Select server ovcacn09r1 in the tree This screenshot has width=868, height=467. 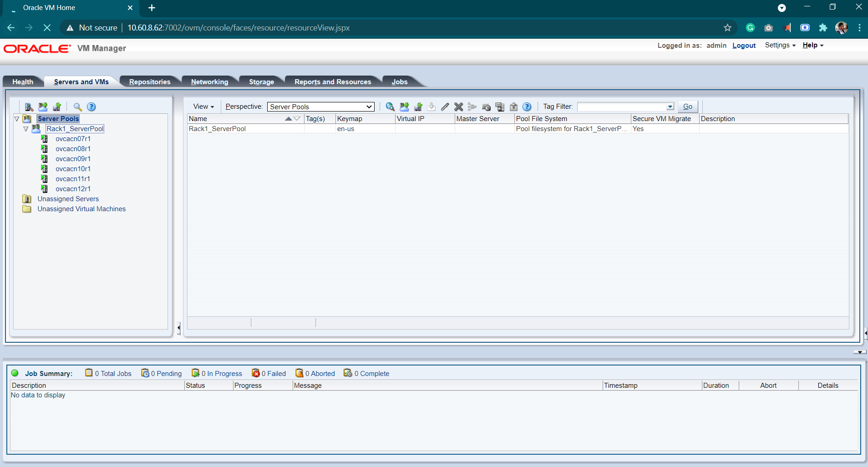click(x=73, y=159)
